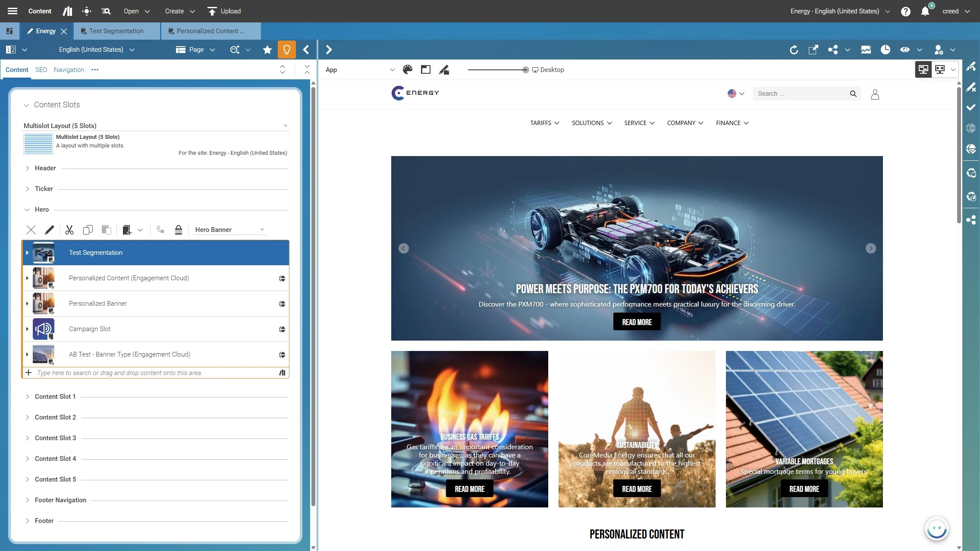Adjust the Desktop preview size slider
This screenshot has height=551, width=980.
(525, 70)
